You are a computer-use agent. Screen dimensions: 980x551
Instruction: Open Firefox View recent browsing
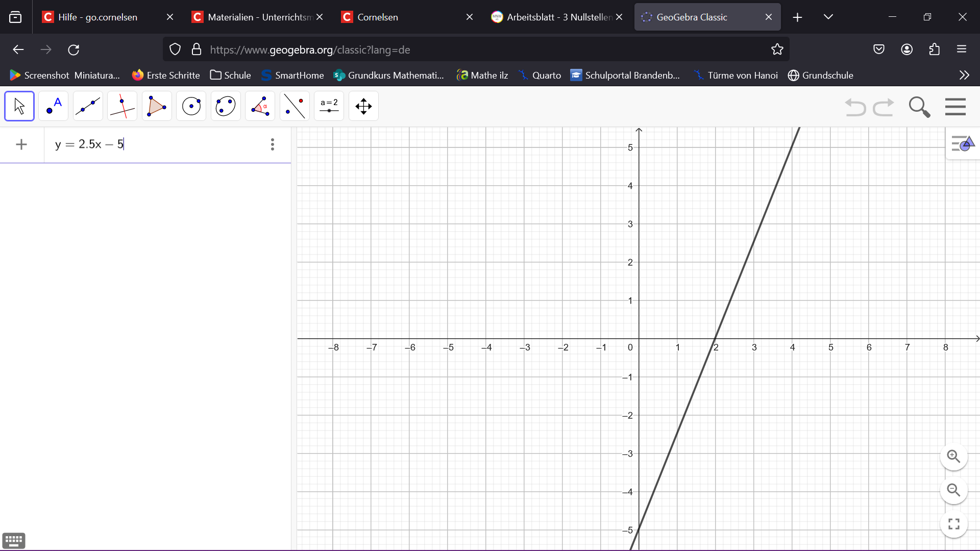pyautogui.click(x=15, y=17)
